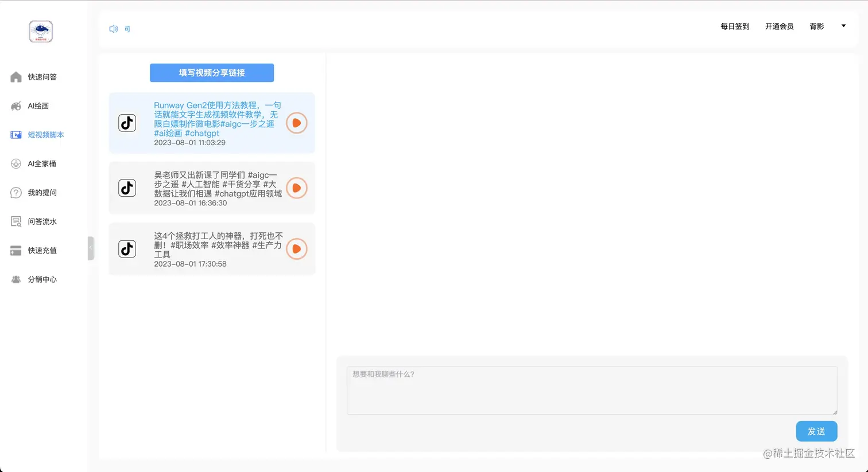The height and width of the screenshot is (472, 868).
Task: Go to 快速充值 page
Action: pos(42,251)
